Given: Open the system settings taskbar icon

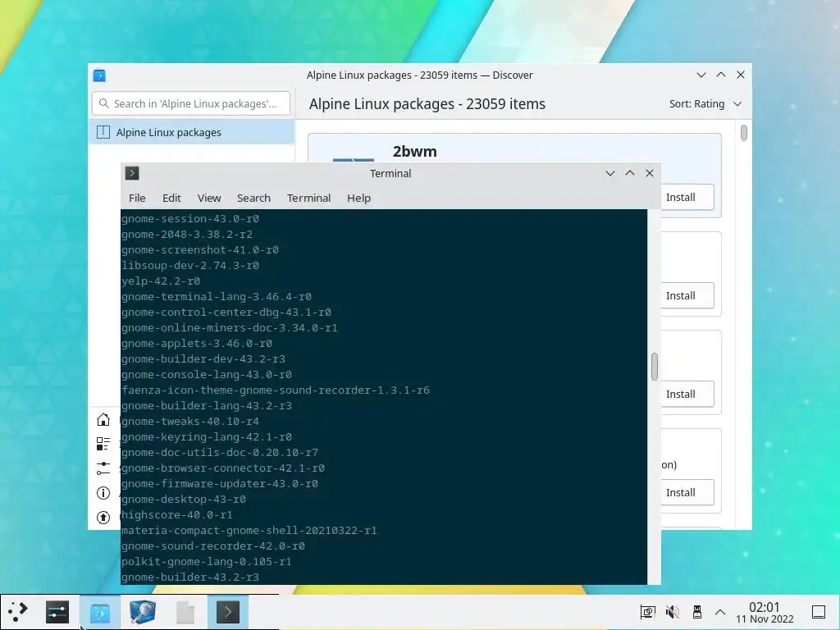Looking at the screenshot, I should point(57,612).
